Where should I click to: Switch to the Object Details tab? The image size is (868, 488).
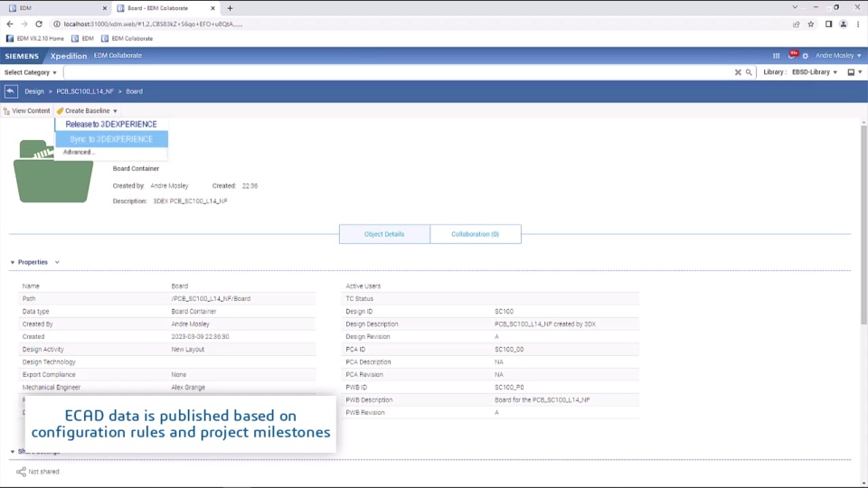pos(384,234)
